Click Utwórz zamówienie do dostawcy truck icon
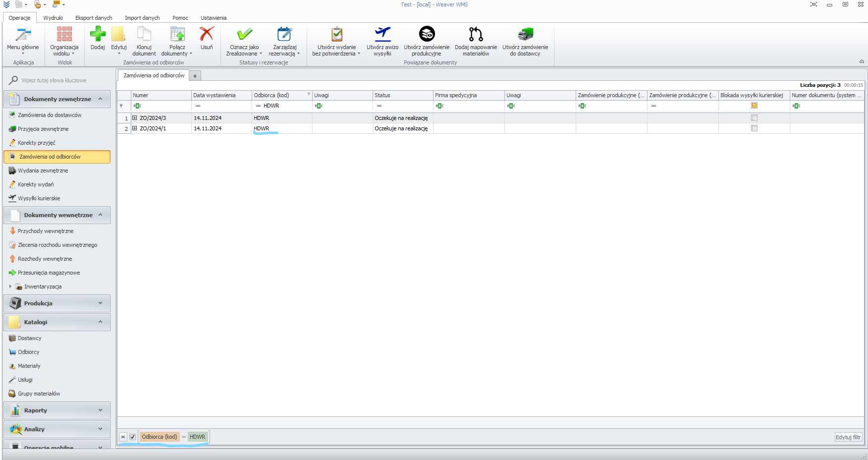Viewport: 868px width, 460px height. pos(525,34)
